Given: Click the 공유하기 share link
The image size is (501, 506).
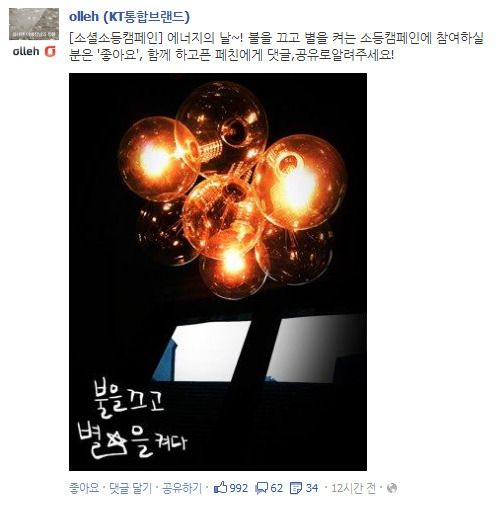Looking at the screenshot, I should (x=182, y=488).
